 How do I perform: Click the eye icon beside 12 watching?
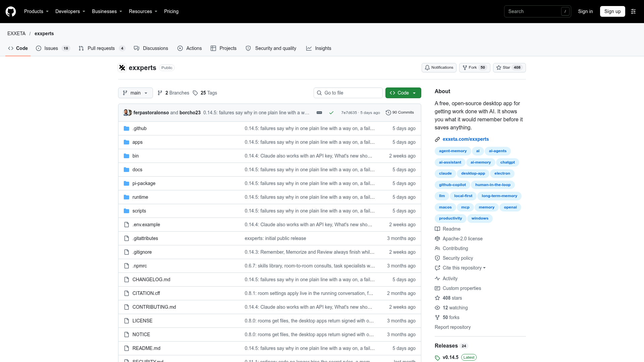(x=437, y=308)
